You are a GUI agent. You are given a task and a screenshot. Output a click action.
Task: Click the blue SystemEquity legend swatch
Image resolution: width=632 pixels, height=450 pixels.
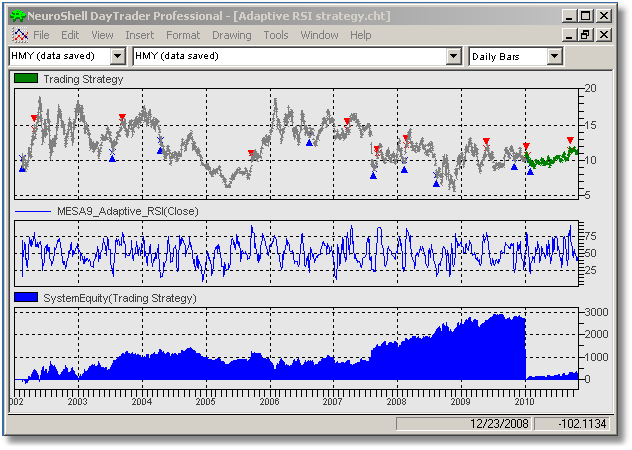(26, 298)
